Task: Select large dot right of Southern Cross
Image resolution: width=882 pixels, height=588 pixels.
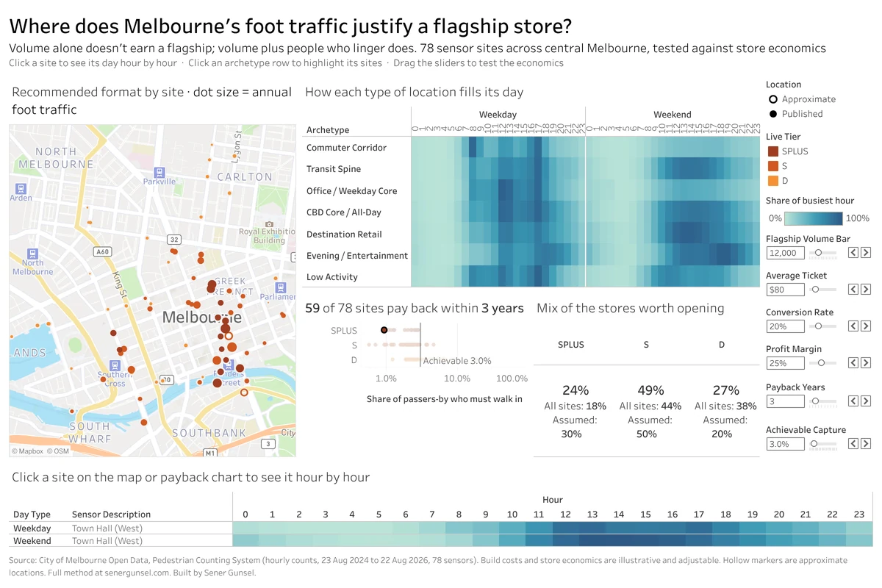Action: 132,370
